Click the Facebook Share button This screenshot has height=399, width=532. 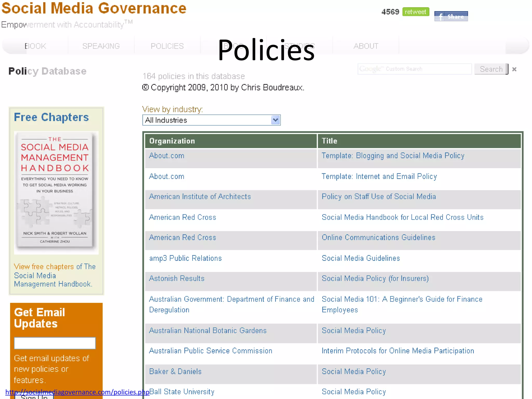pyautogui.click(x=451, y=16)
